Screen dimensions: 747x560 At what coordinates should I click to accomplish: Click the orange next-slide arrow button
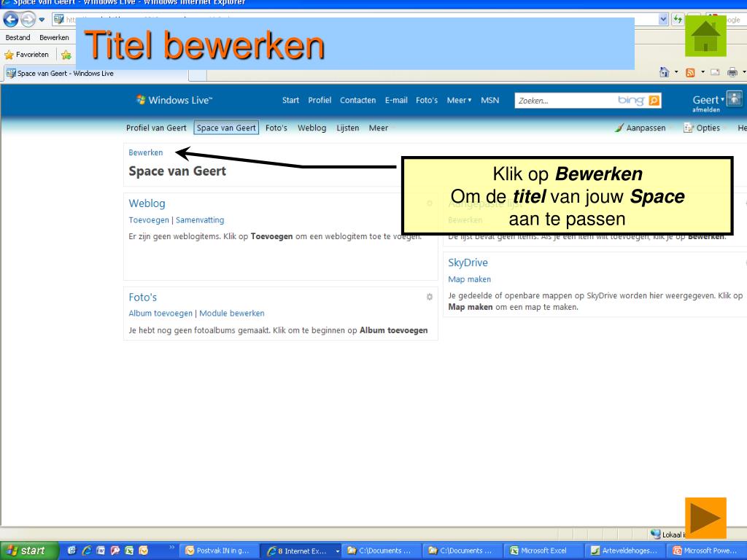(705, 518)
